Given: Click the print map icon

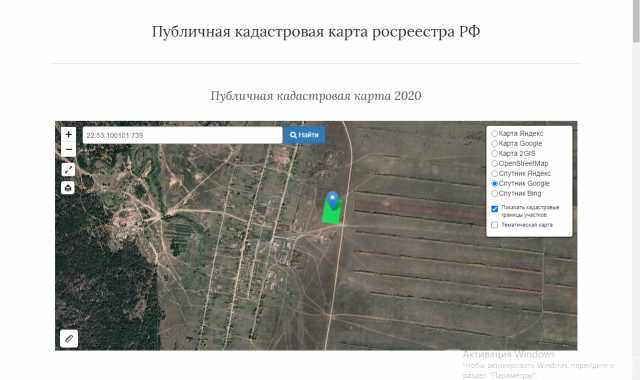Looking at the screenshot, I should click(68, 187).
